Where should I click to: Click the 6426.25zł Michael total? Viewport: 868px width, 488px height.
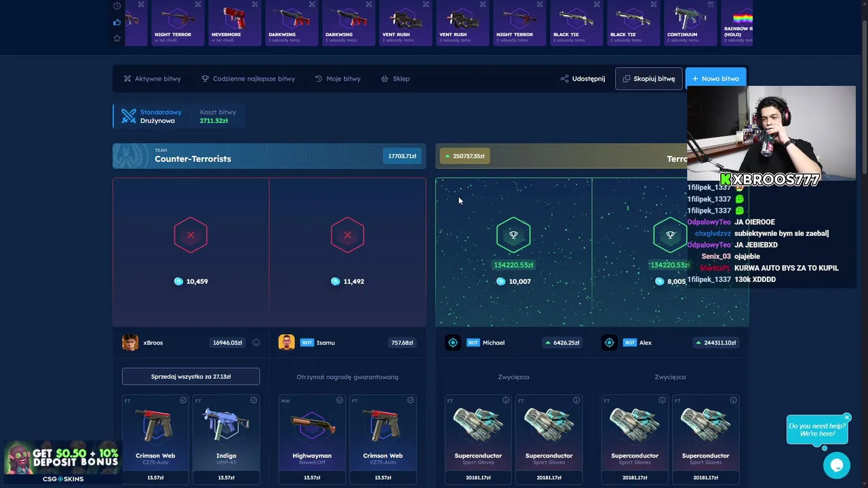pyautogui.click(x=562, y=343)
